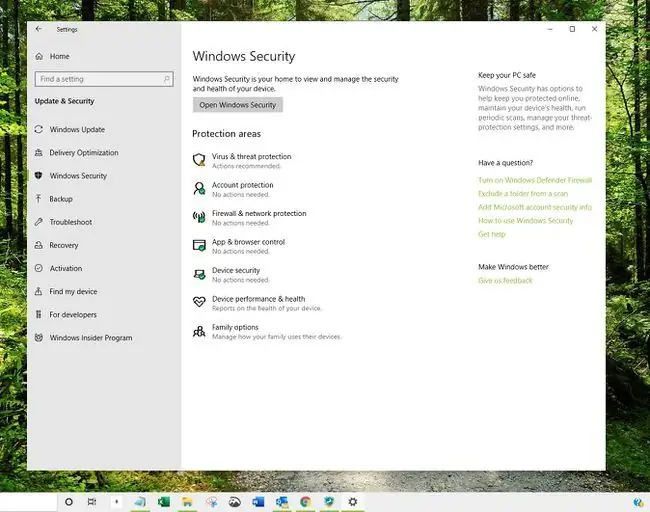Open File Explorer from the taskbar

point(187,502)
